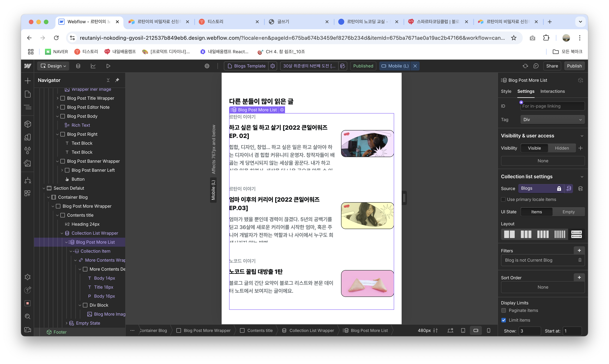Switch to the Interactions tab

pos(552,91)
